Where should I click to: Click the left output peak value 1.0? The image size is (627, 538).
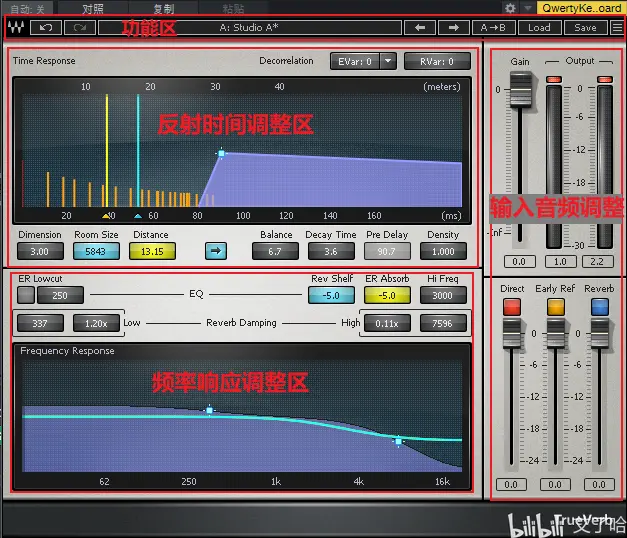(561, 262)
